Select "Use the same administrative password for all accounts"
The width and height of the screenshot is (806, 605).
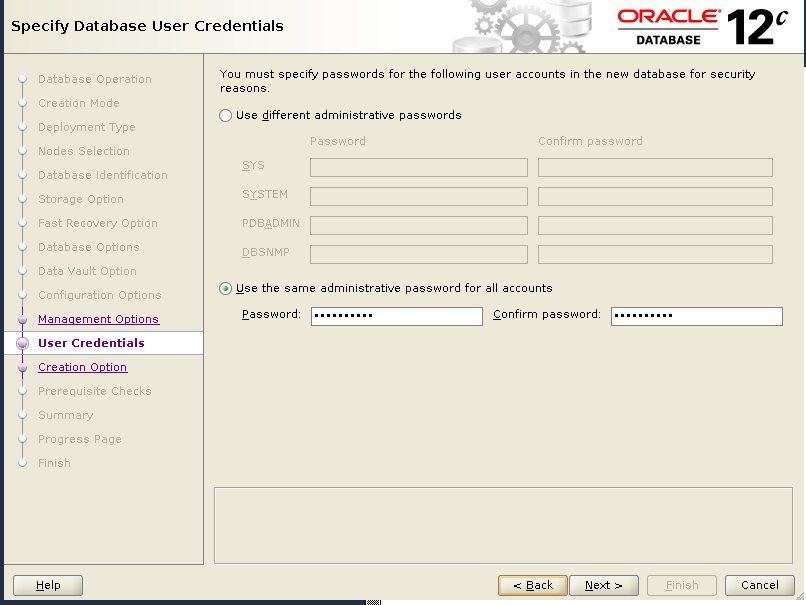pos(225,289)
